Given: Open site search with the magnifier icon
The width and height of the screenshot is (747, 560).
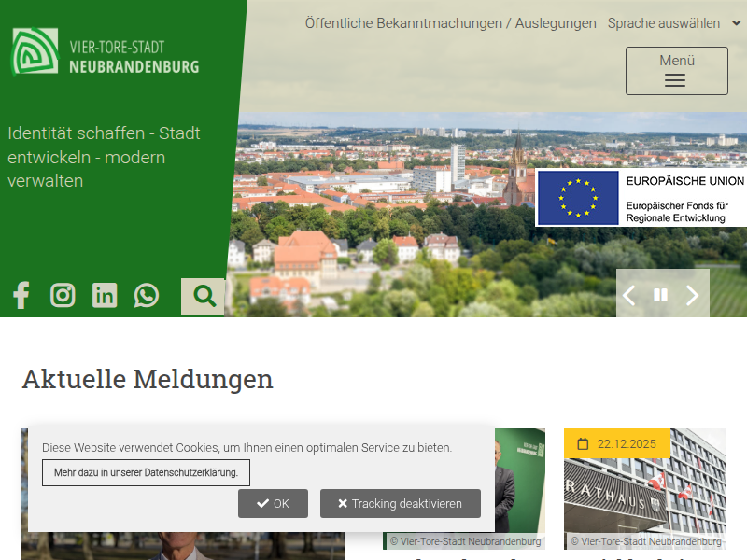Looking at the screenshot, I should coord(203,295).
